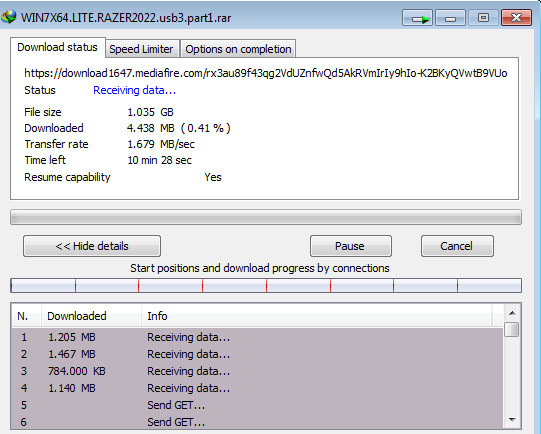
Task: Minimize the download window
Action: [x=450, y=18]
